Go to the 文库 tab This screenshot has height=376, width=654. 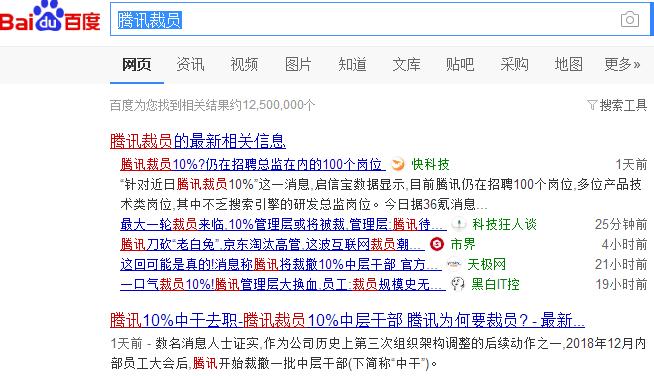[406, 65]
